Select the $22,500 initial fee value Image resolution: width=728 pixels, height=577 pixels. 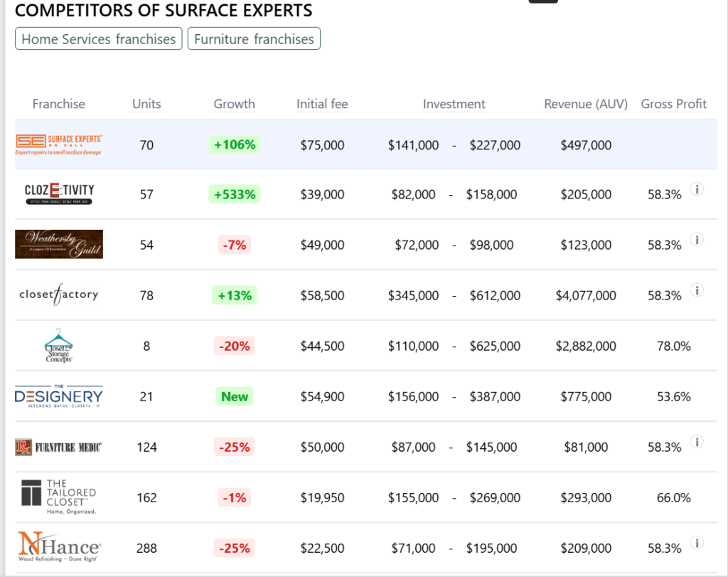click(x=322, y=549)
